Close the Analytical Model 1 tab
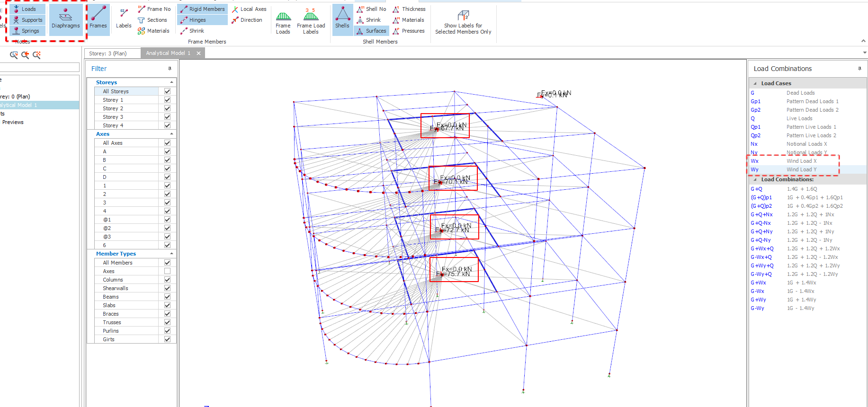The image size is (868, 407). coord(199,53)
